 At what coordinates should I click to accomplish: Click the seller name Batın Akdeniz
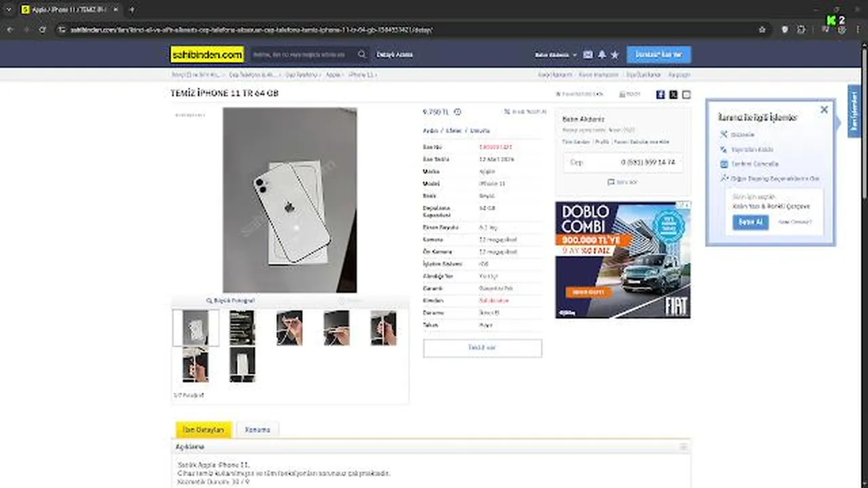[583, 119]
